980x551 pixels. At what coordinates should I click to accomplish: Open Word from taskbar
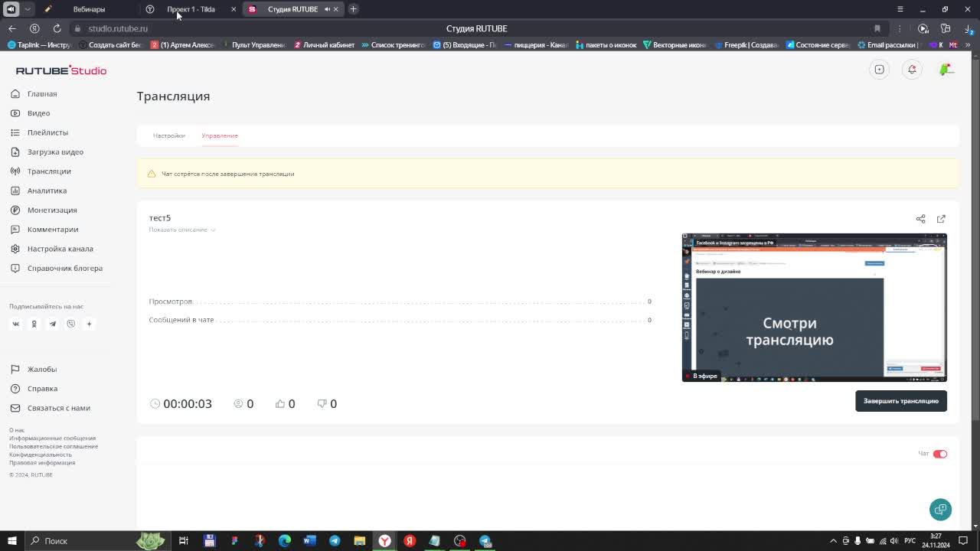coord(309,541)
